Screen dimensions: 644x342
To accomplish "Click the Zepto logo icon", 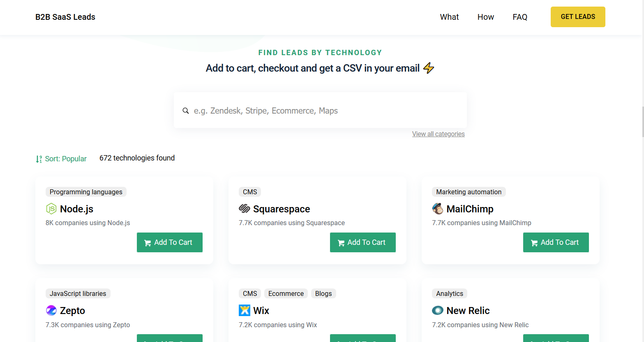I will pos(51,310).
